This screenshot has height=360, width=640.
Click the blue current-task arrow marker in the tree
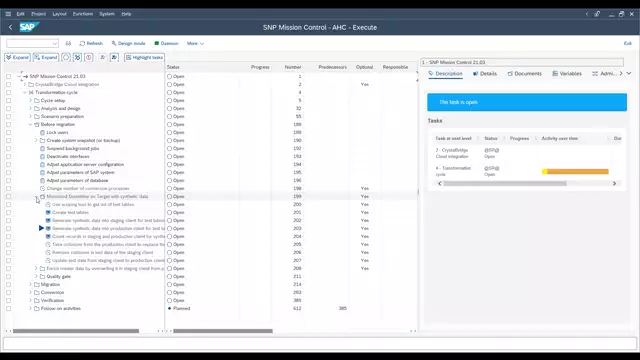(x=41, y=228)
